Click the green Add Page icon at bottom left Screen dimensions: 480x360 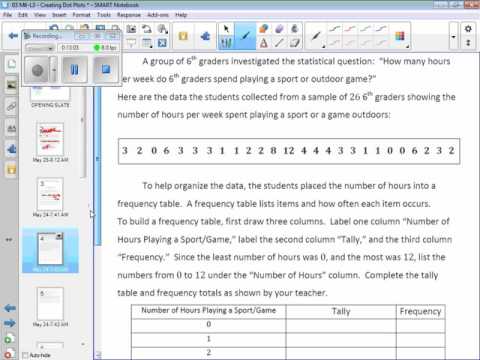coord(8,339)
